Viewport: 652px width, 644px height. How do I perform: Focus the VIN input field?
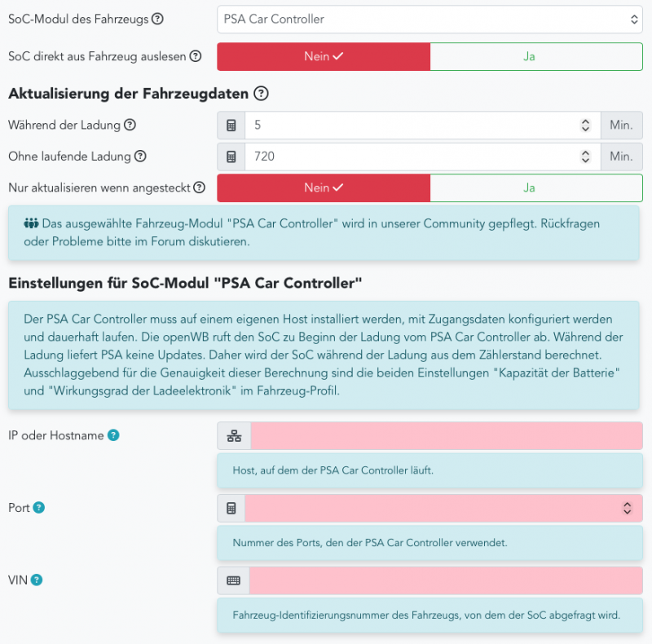pyautogui.click(x=445, y=580)
